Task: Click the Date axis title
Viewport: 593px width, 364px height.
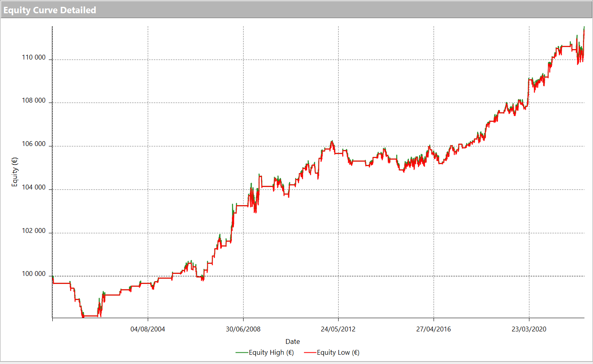Action: [293, 341]
